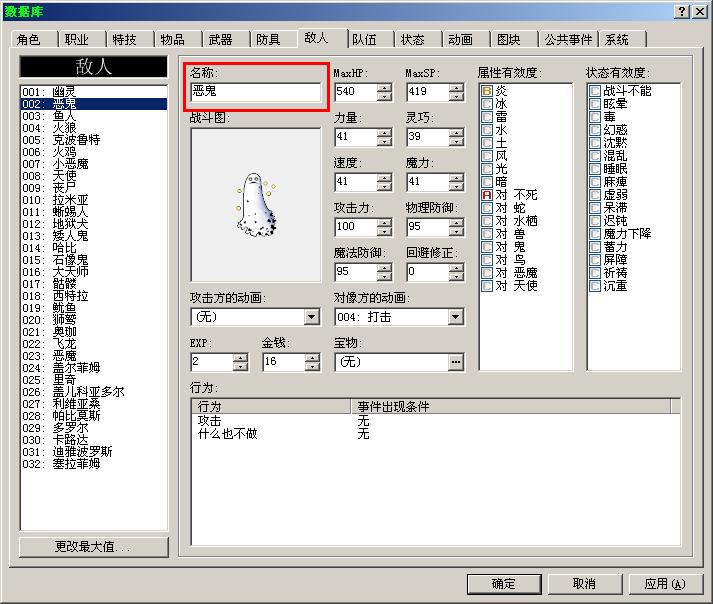The image size is (713, 604).
Task: Click the 事件出现条件 column header
Action: coord(511,406)
